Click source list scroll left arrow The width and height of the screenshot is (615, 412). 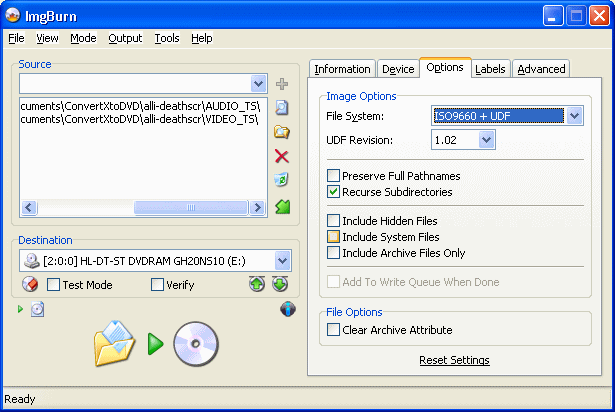29,207
